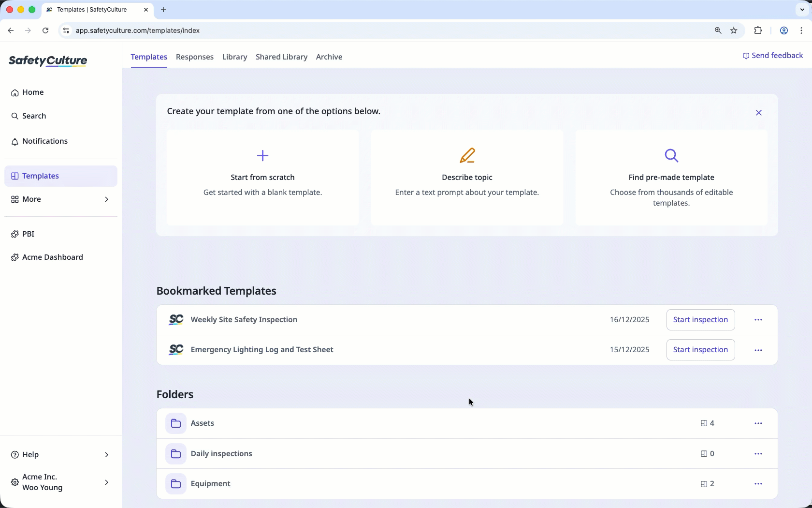Expand Acme Inc. account menu chevron
This screenshot has height=508, width=812.
107,482
